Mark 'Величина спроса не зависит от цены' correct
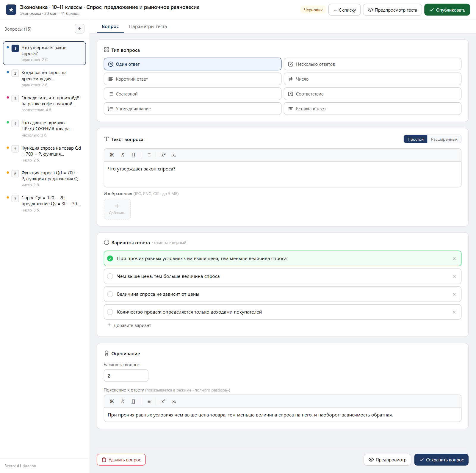The height and width of the screenshot is (473, 476). (x=110, y=294)
